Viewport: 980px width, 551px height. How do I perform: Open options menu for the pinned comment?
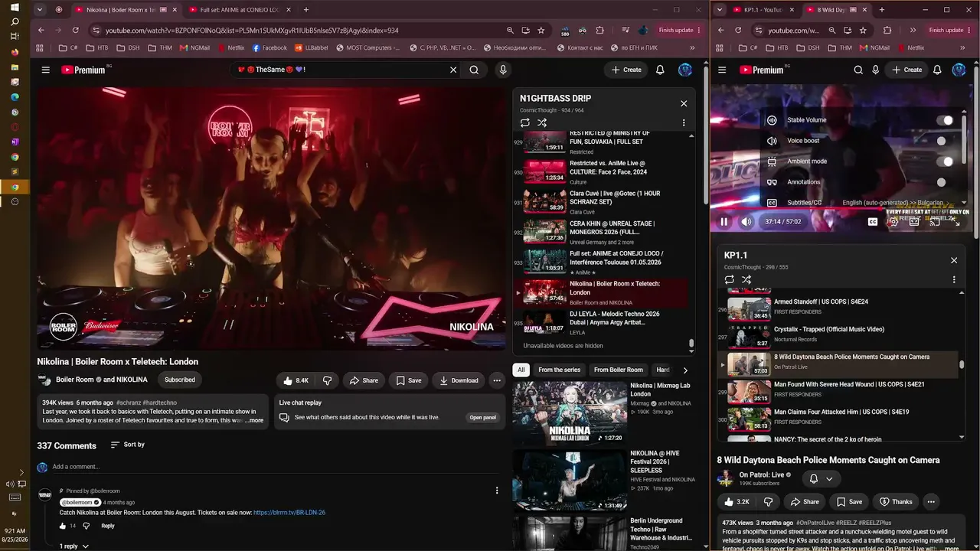tap(497, 491)
